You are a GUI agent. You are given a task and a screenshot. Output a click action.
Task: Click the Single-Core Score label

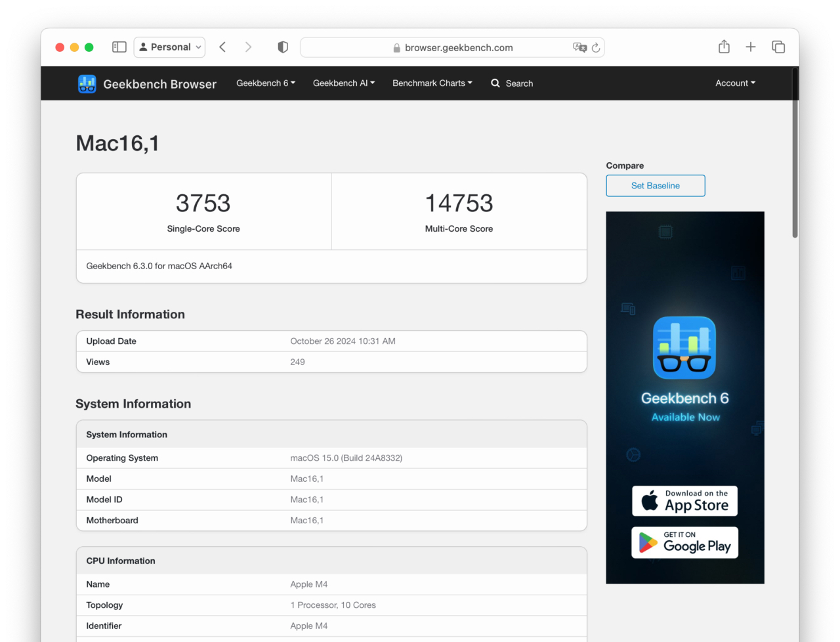203,229
